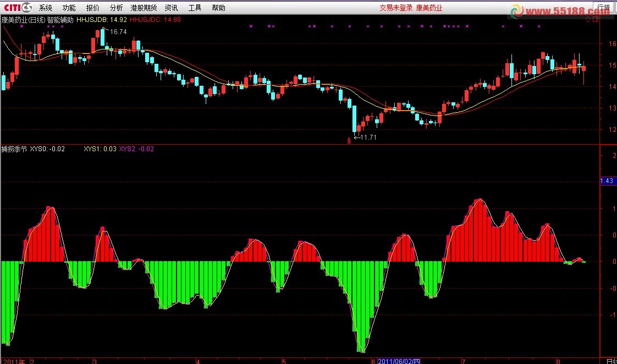This screenshot has height=364, width=617.
Task: Click the 1.43 value marker on right axis
Action: pos(607,181)
